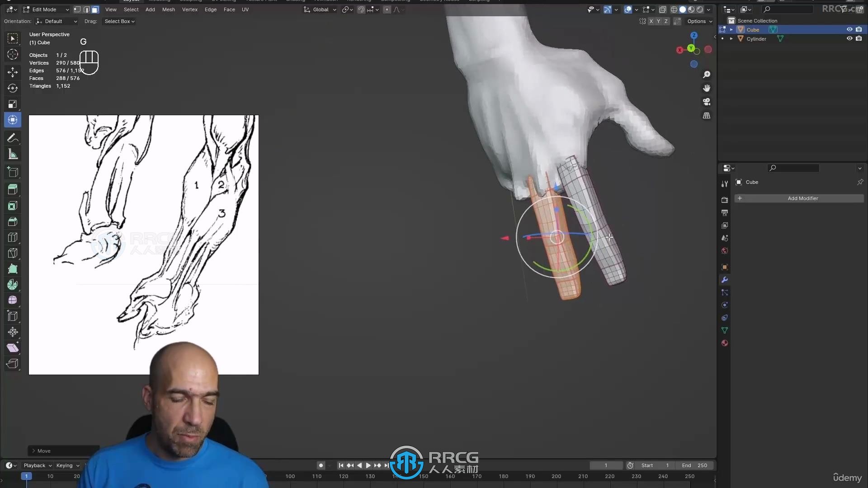Click the Keying dropdown selector

coord(66,465)
